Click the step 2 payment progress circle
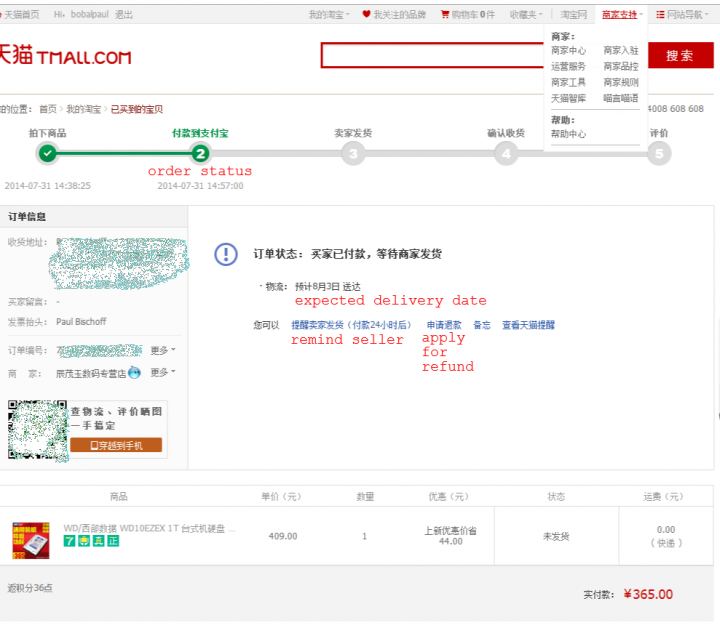Screen dimensions: 720x628 [x=200, y=153]
